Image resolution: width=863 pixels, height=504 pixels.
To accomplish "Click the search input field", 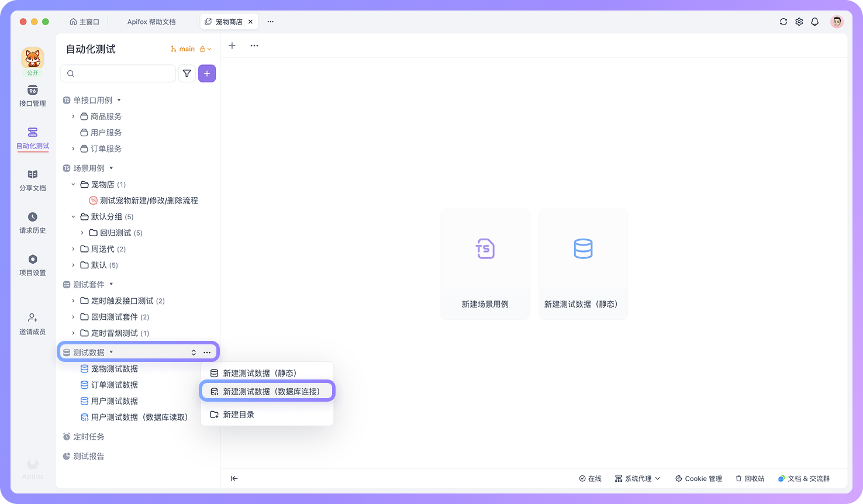I will [x=118, y=74].
